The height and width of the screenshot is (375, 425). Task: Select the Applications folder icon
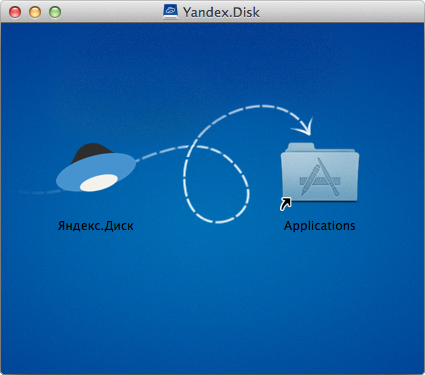pyautogui.click(x=320, y=173)
